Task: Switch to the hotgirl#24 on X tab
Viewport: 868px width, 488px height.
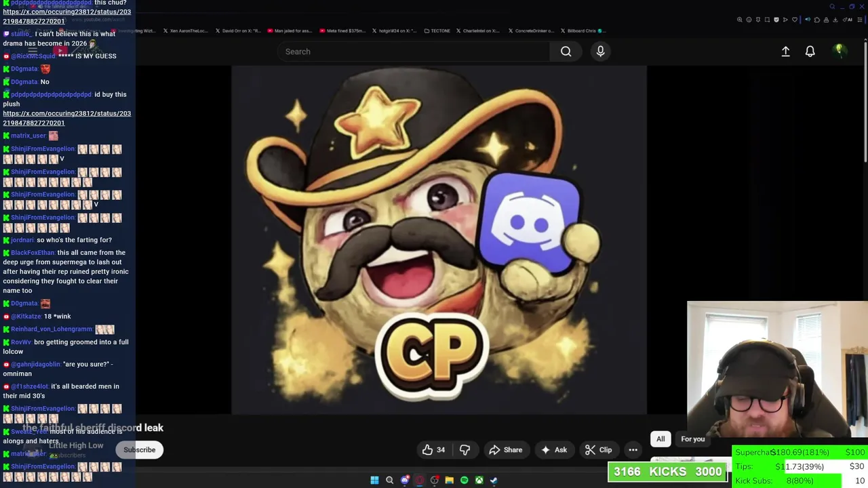Action: (395, 30)
